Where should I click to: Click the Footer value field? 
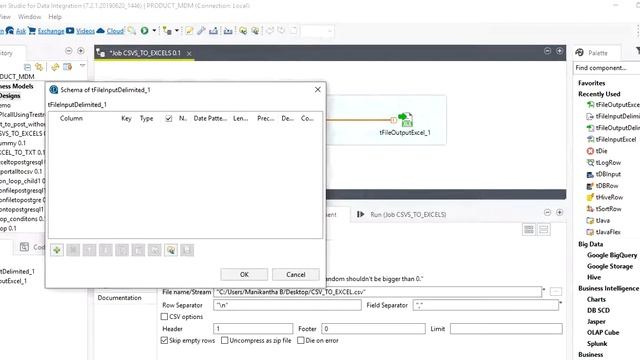[x=373, y=329]
